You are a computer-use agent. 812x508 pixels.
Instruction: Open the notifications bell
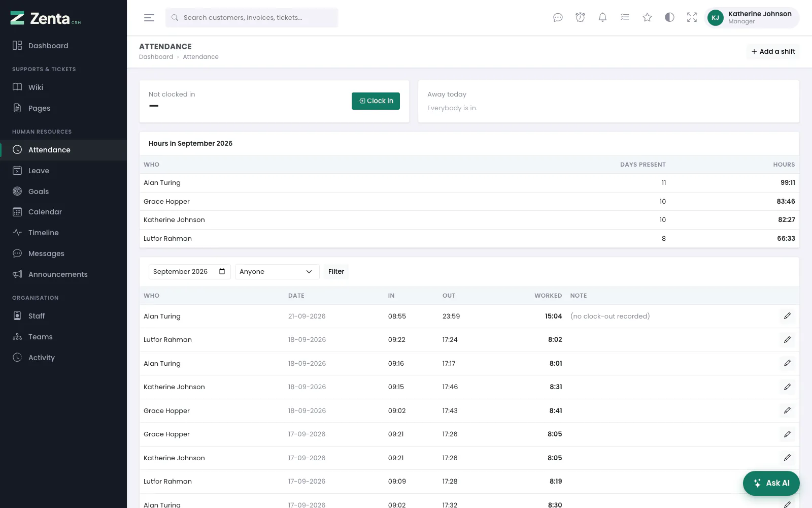click(602, 18)
